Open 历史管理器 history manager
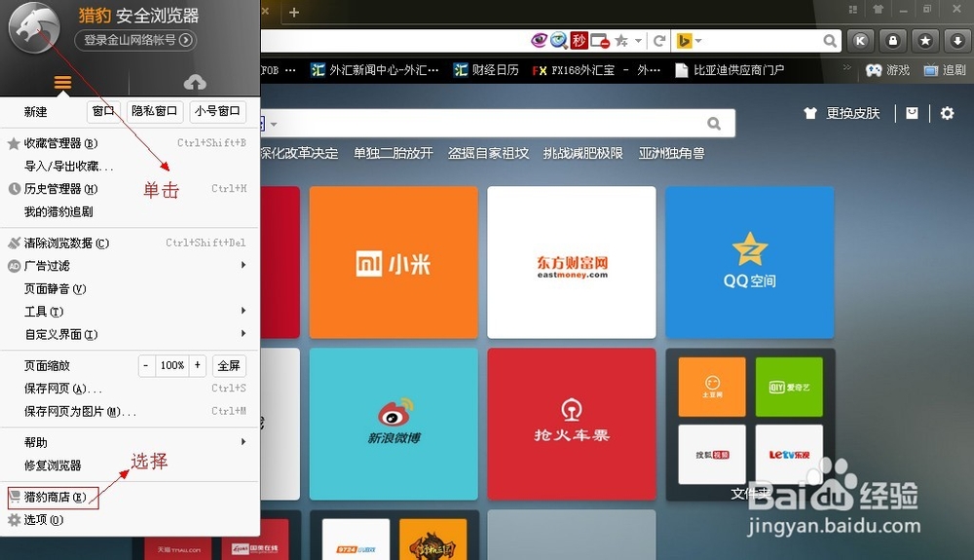 coord(130,189)
